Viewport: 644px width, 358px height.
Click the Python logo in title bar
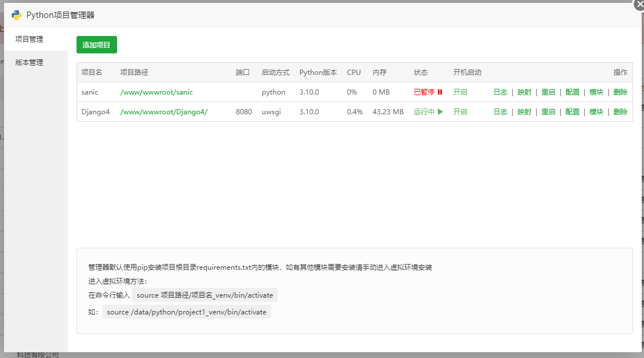(x=17, y=15)
